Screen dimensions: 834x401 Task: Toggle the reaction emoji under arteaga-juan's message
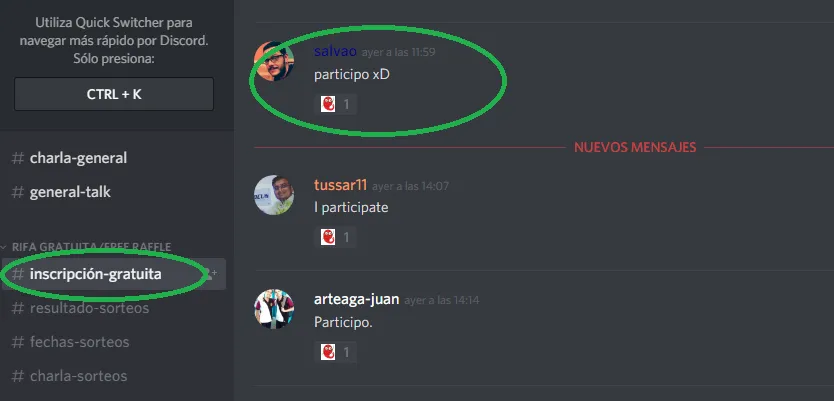point(335,352)
